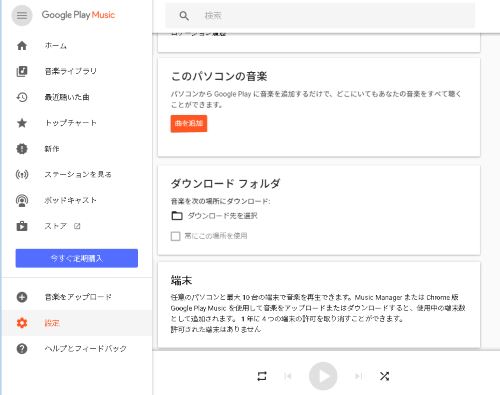Toggle the repeat playback button

click(x=262, y=376)
